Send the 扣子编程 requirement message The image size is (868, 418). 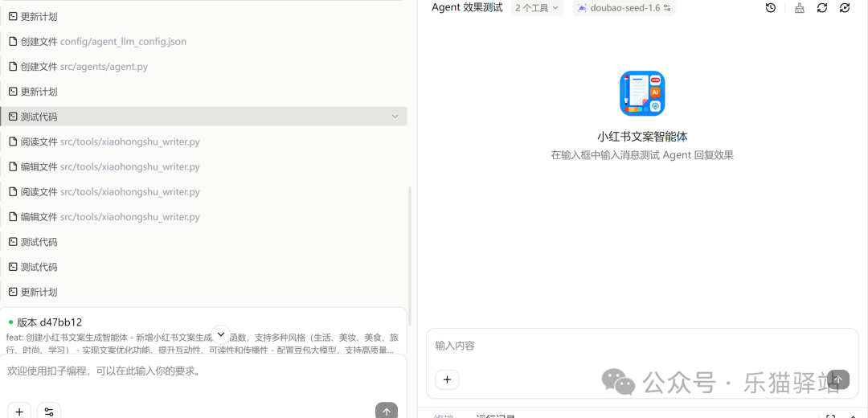[387, 411]
